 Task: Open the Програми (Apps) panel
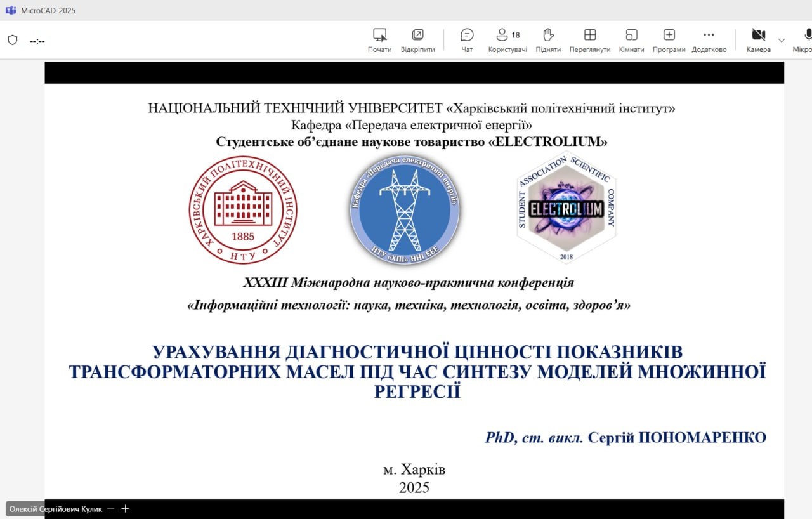tap(669, 41)
